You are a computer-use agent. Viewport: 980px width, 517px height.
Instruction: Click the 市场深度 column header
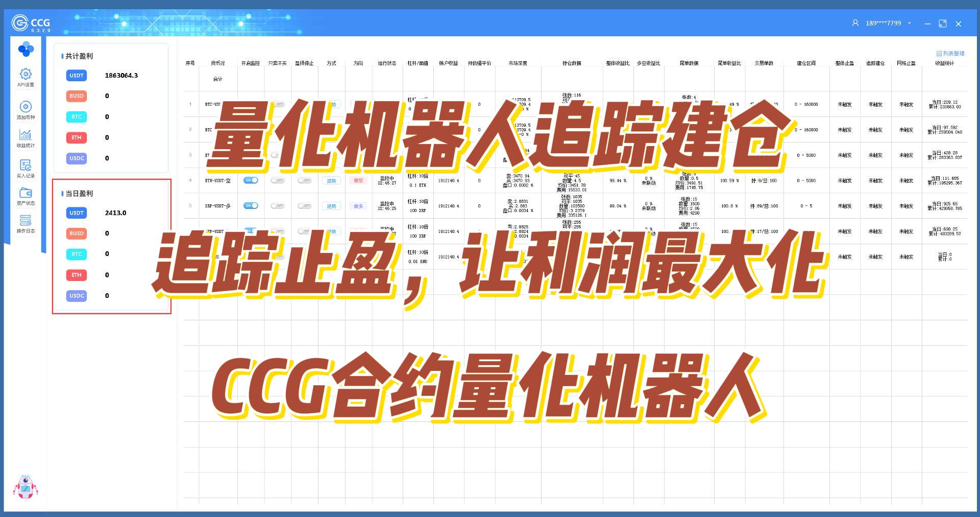point(518,63)
